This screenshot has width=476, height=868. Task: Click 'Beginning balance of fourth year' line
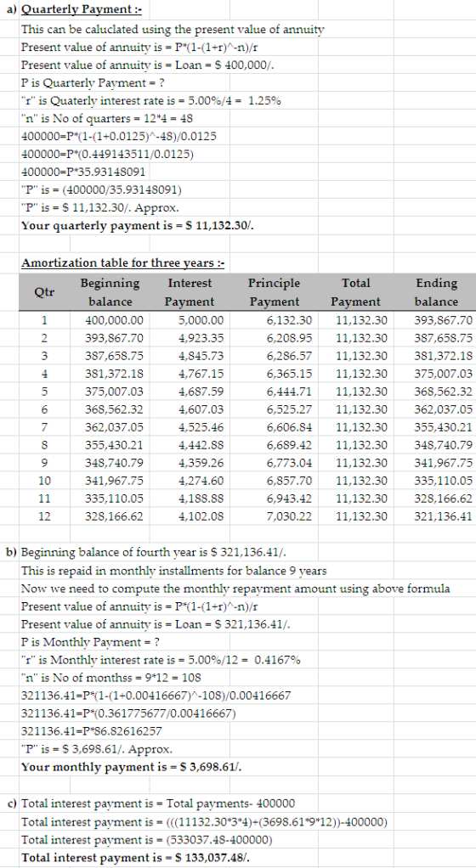[154, 552]
